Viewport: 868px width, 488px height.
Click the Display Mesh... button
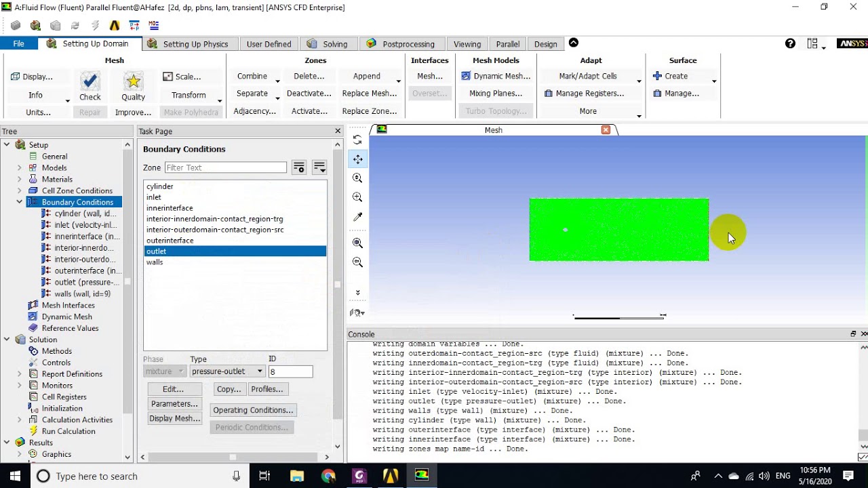[x=174, y=418]
